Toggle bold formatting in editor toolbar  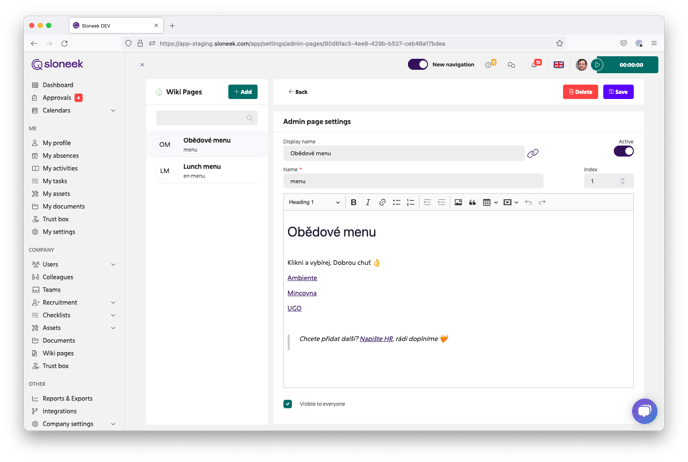point(353,202)
